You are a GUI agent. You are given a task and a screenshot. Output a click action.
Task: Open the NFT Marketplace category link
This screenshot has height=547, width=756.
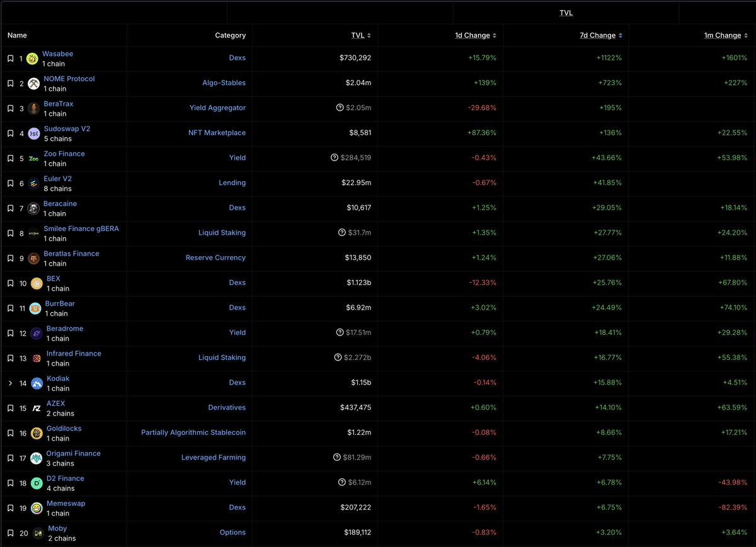click(217, 133)
